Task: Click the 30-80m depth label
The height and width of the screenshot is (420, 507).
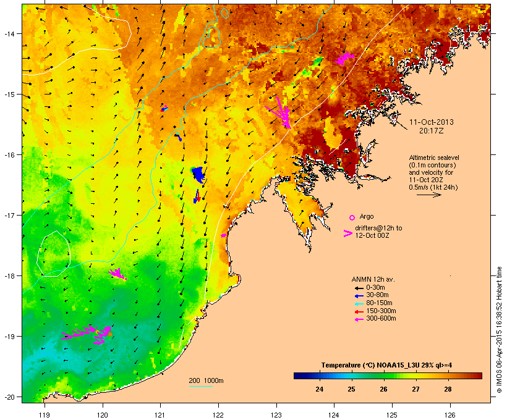Action: [x=377, y=295]
